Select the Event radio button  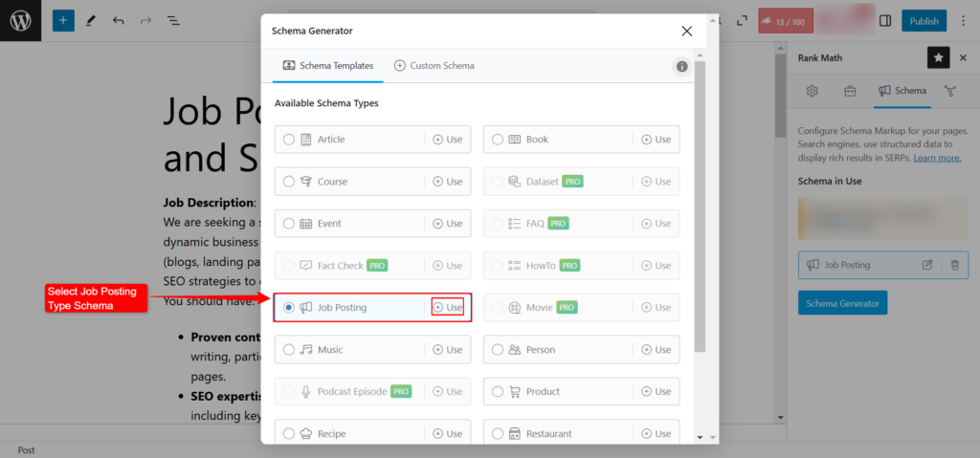[x=289, y=223]
